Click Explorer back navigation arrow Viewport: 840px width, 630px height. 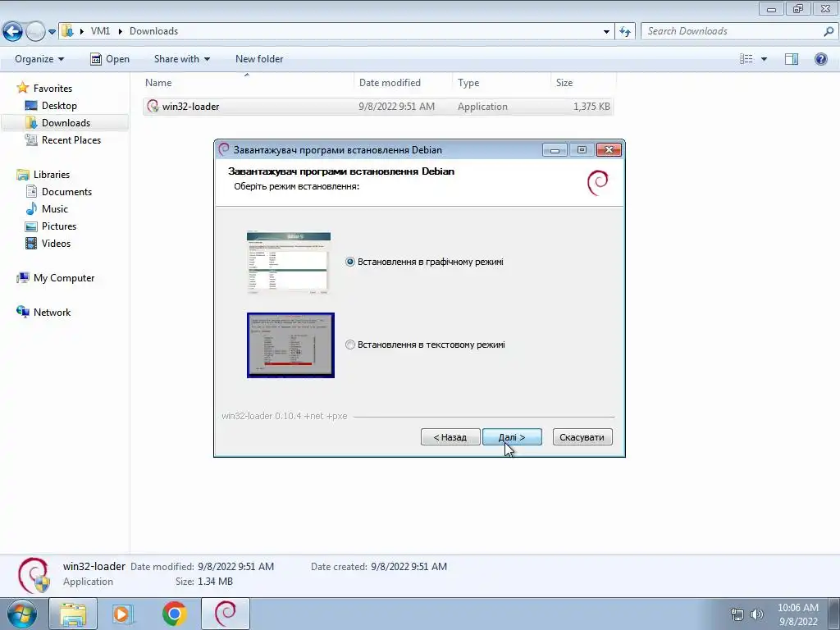click(12, 32)
